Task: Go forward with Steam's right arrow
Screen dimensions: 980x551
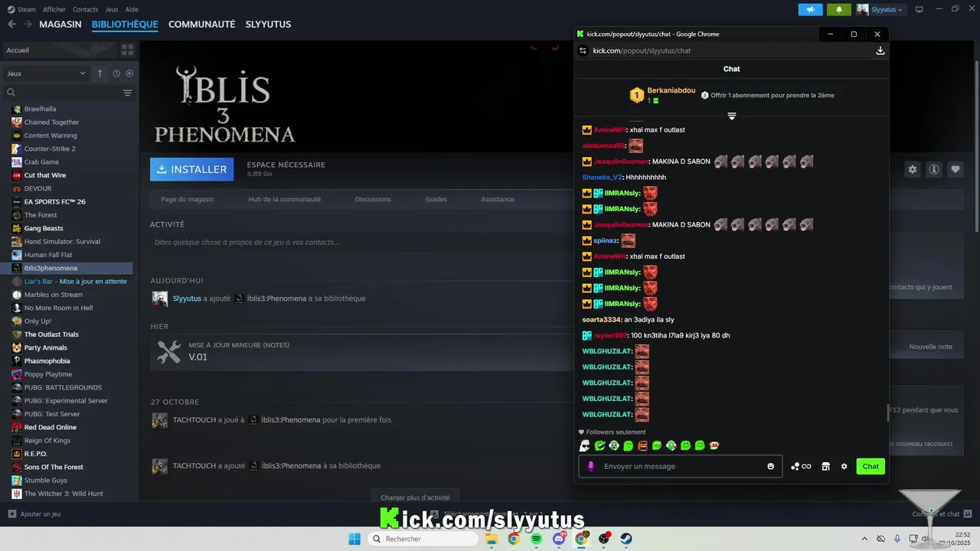Action: coord(28,24)
